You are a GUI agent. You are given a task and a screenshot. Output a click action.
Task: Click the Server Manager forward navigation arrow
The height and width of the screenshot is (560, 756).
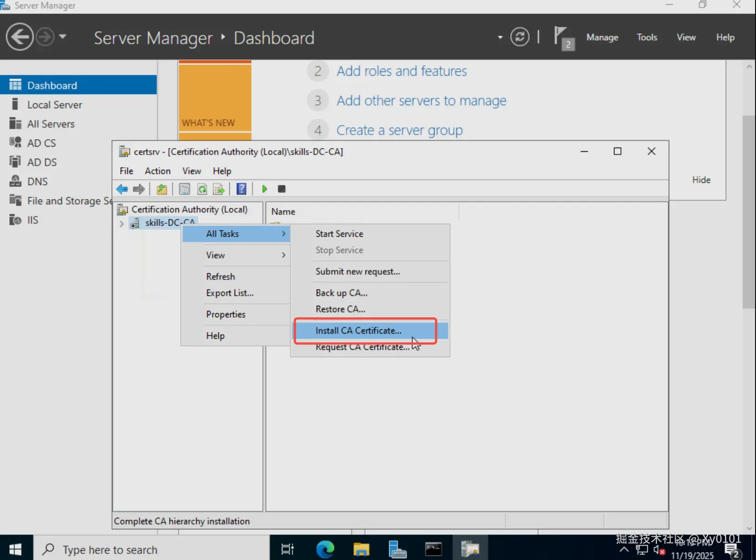[x=45, y=37]
